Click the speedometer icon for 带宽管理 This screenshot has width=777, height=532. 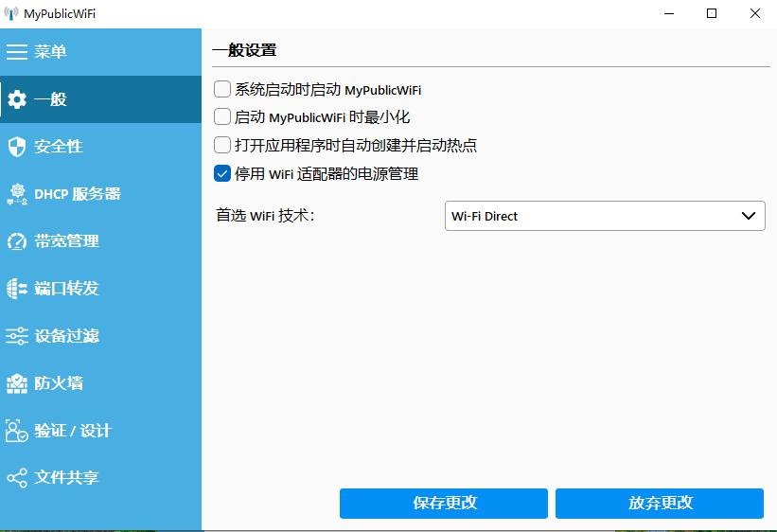pos(17,241)
